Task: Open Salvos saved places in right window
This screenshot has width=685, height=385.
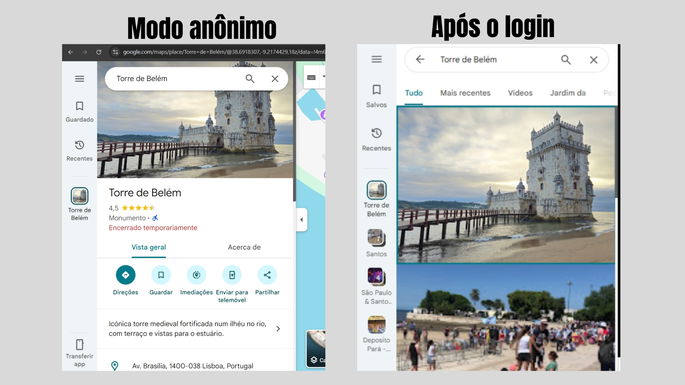Action: point(377,96)
